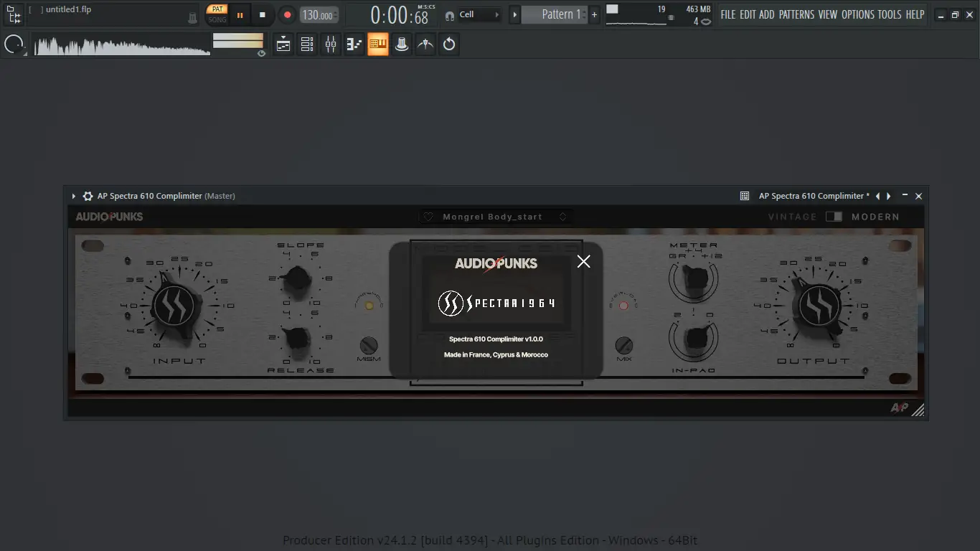980x551 pixels.
Task: Open the Playlist window
Action: tap(283, 44)
